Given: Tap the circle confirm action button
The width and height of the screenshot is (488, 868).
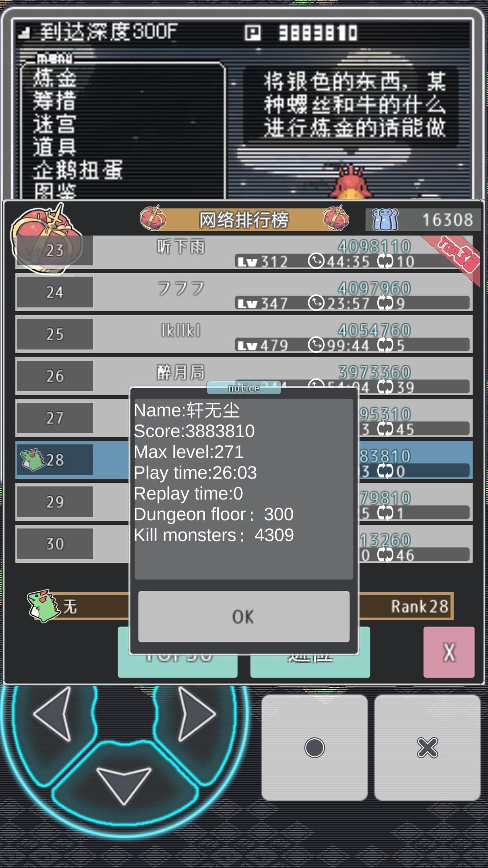Looking at the screenshot, I should tap(314, 748).
